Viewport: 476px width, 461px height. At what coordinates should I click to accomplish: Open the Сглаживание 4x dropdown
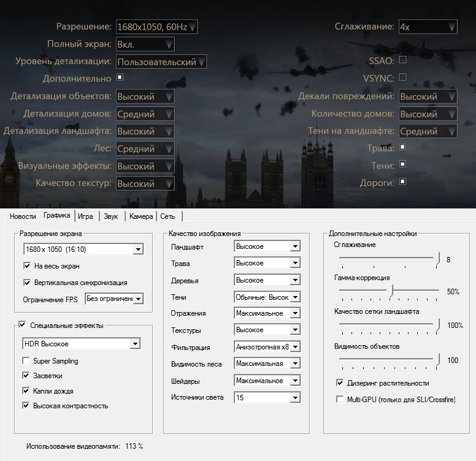428,27
